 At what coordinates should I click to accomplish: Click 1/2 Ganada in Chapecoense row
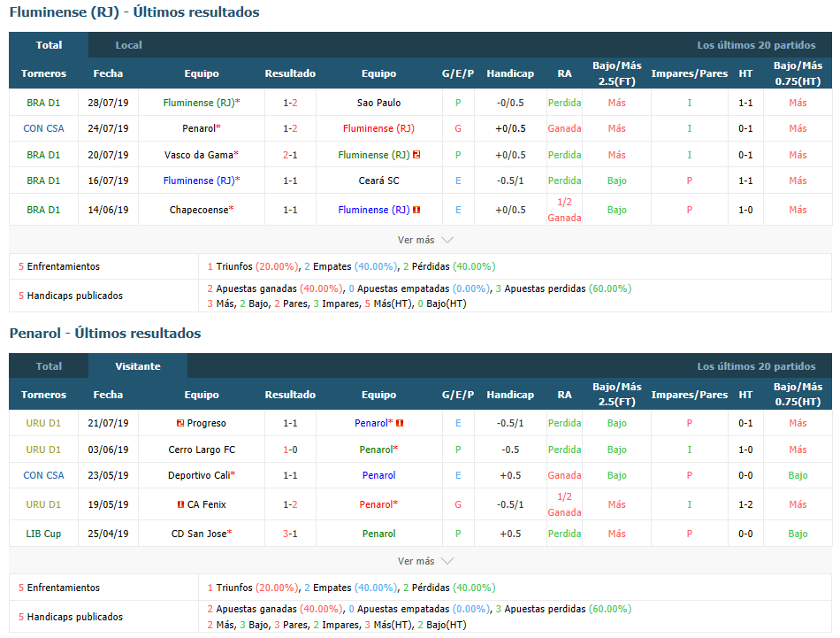pyautogui.click(x=564, y=210)
